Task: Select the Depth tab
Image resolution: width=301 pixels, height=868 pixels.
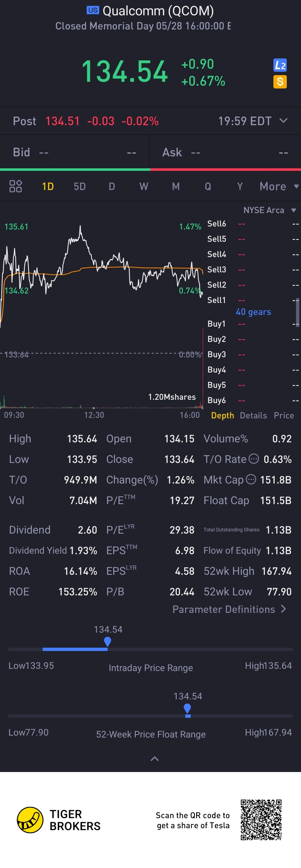Action: pos(222,415)
